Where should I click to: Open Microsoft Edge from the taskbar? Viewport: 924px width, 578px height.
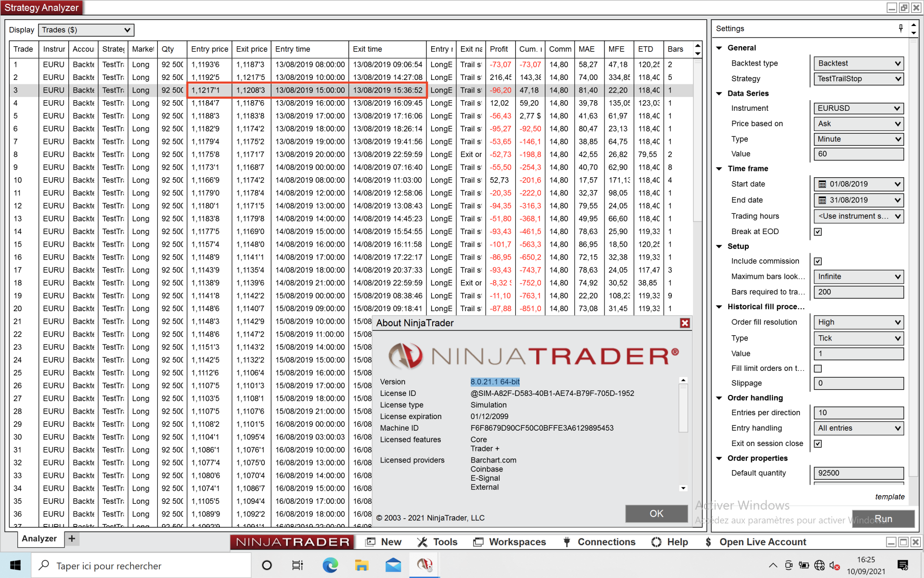(330, 565)
